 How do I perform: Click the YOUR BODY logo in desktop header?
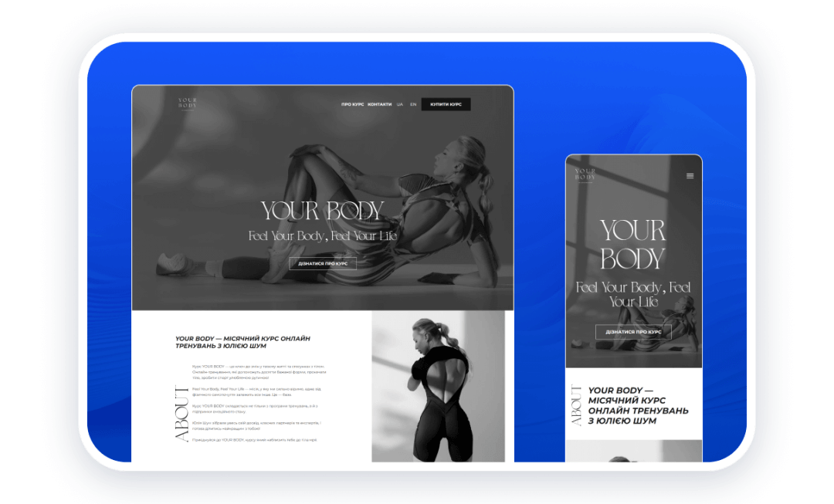pos(185,103)
